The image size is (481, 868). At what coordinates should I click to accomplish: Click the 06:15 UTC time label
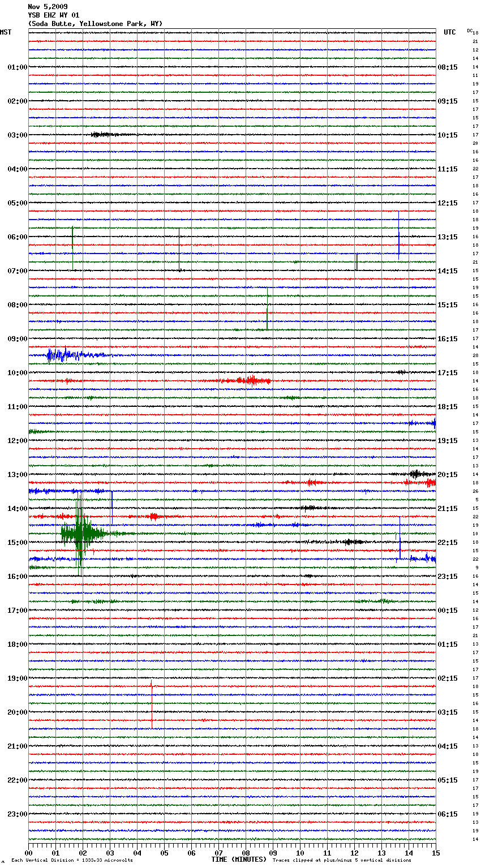448,814
